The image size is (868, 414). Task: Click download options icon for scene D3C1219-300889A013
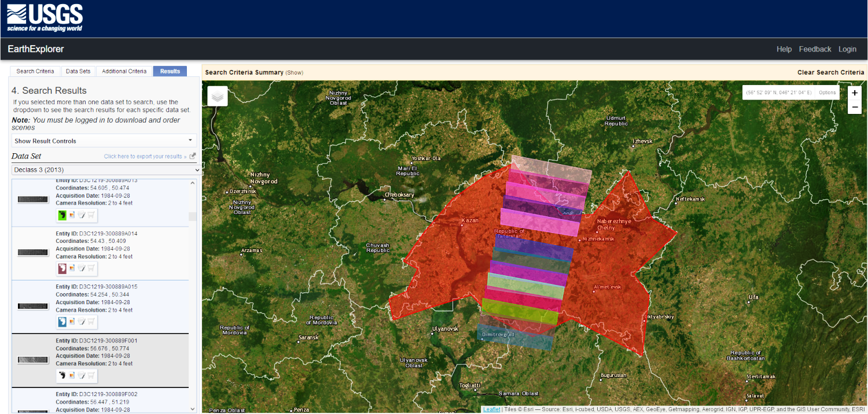click(82, 215)
